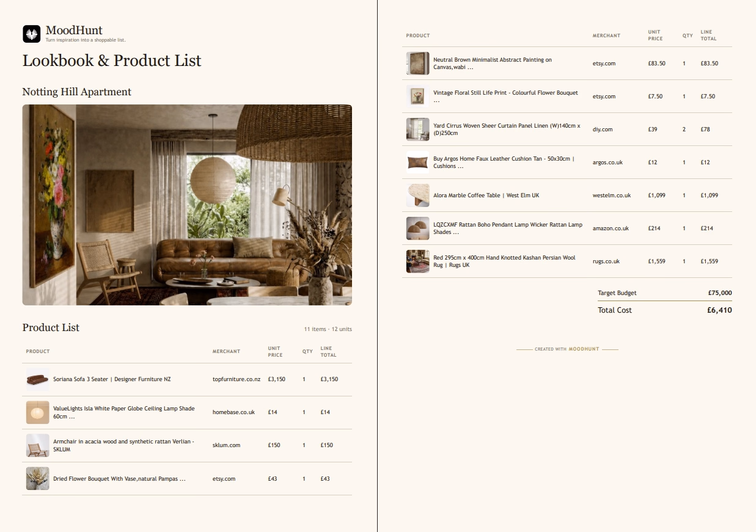756x532 pixels.
Task: Click the sklum.com merchant cell
Action: pos(226,445)
